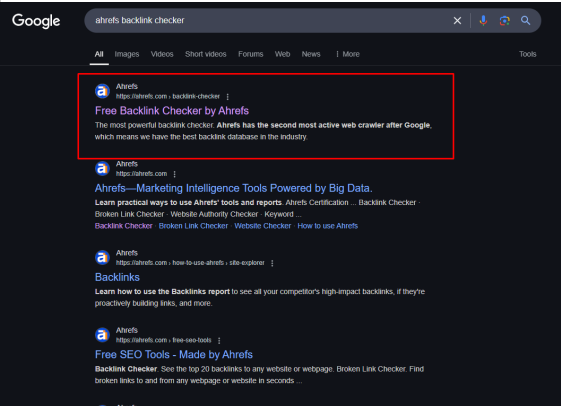
Task: Open options menu beside backlink-checker URL
Action: pyautogui.click(x=228, y=97)
